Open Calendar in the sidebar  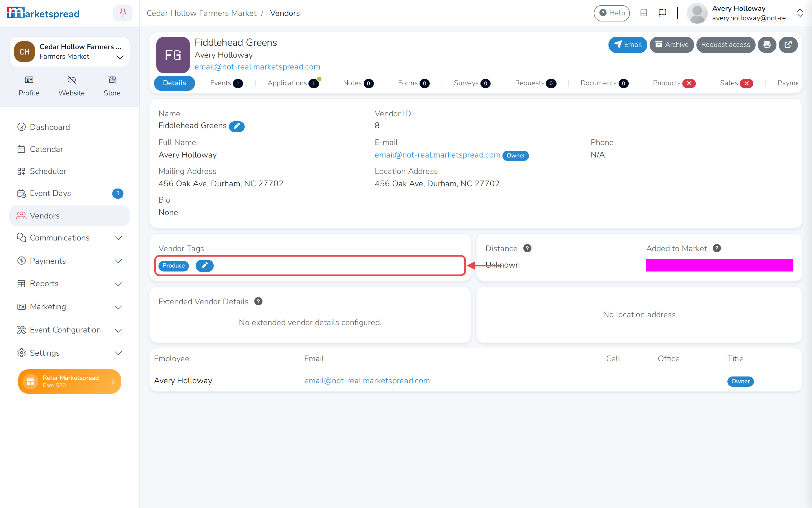pos(70,149)
